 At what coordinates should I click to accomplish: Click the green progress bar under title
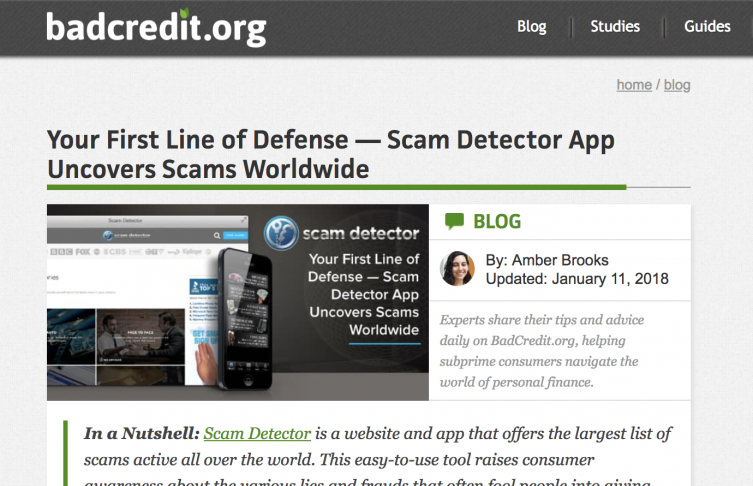tap(336, 187)
